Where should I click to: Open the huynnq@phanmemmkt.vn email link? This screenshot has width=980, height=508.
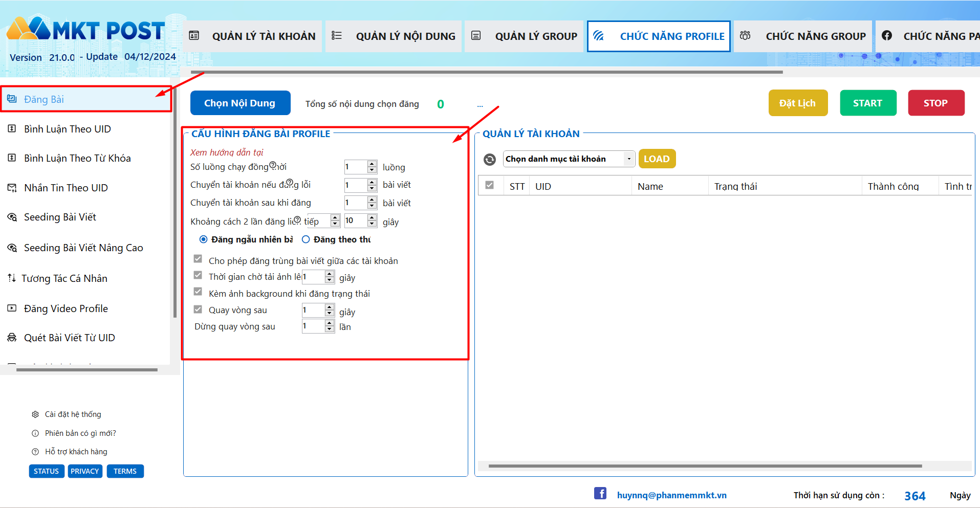672,495
